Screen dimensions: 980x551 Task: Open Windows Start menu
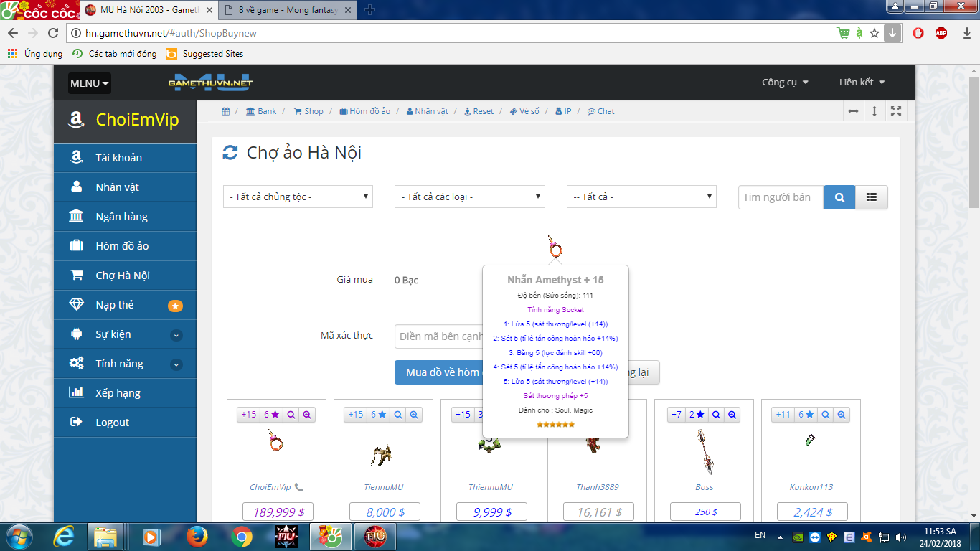pyautogui.click(x=19, y=536)
